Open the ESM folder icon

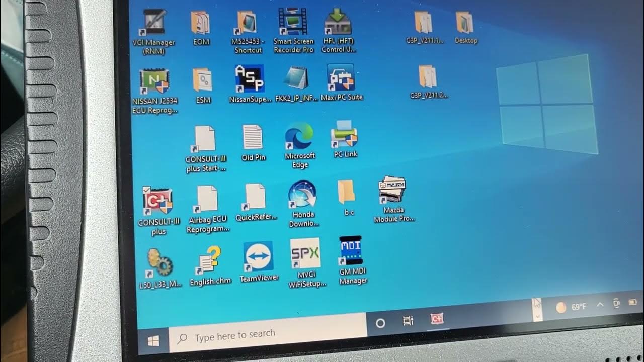(203, 86)
